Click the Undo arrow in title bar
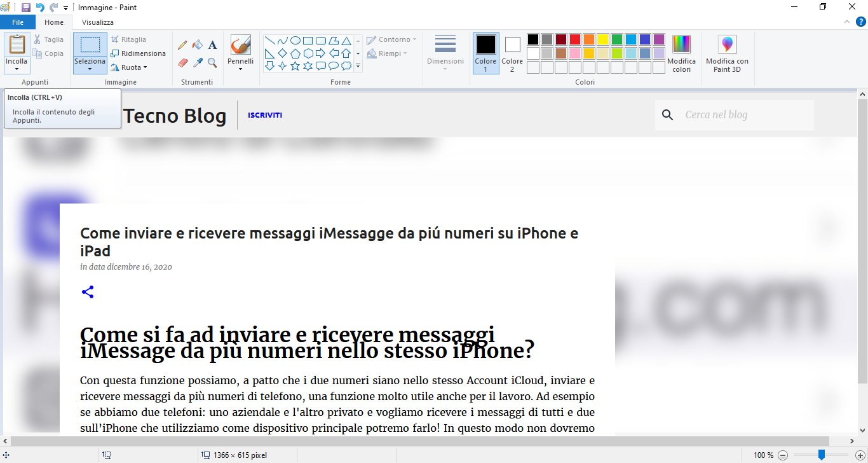 40,8
